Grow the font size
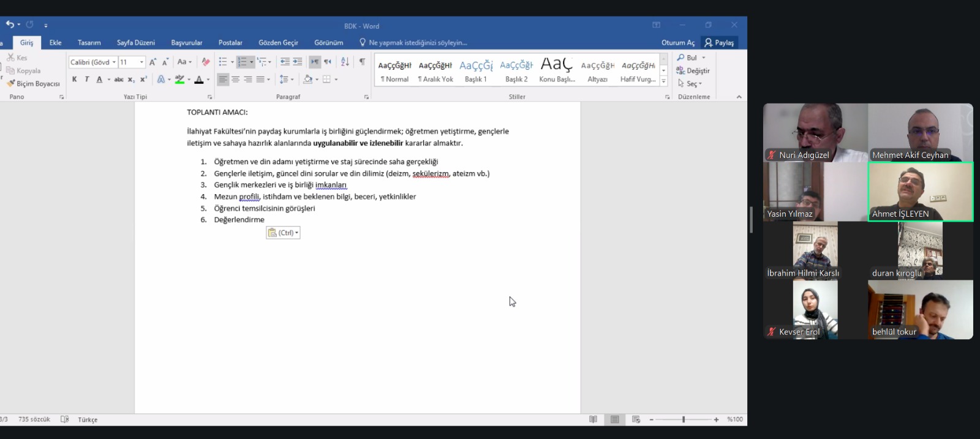 tap(153, 62)
